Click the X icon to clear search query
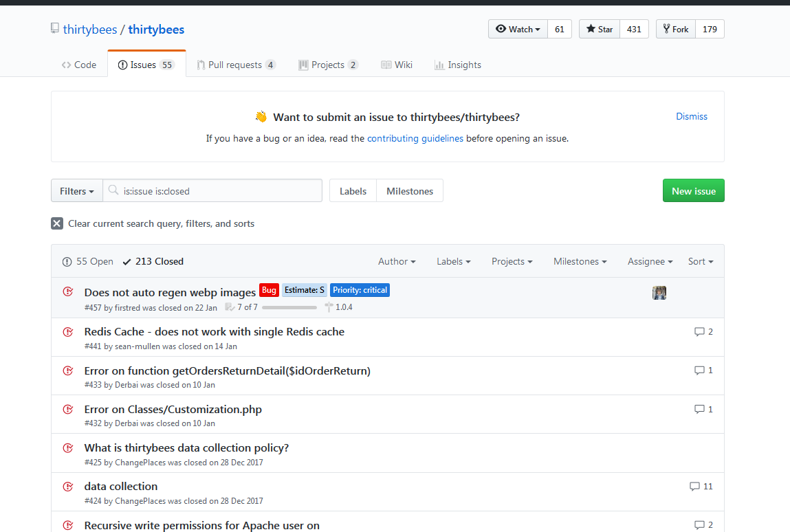Screen dimensions: 790x532 pos(57,223)
